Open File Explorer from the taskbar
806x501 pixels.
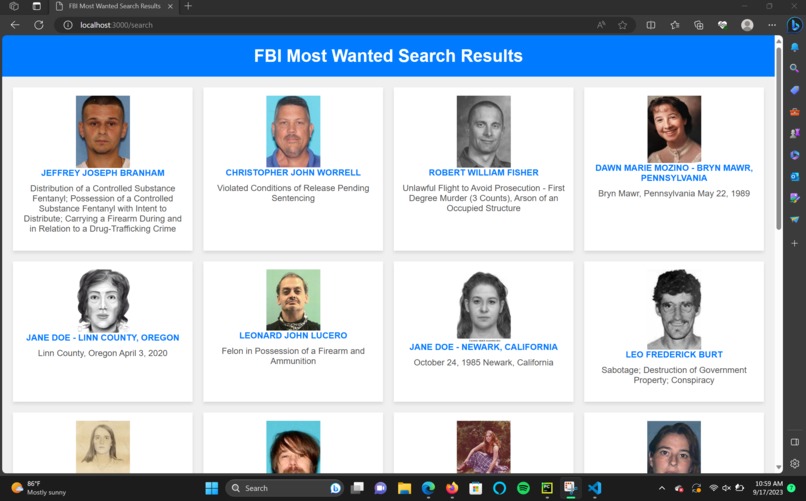(x=405, y=488)
